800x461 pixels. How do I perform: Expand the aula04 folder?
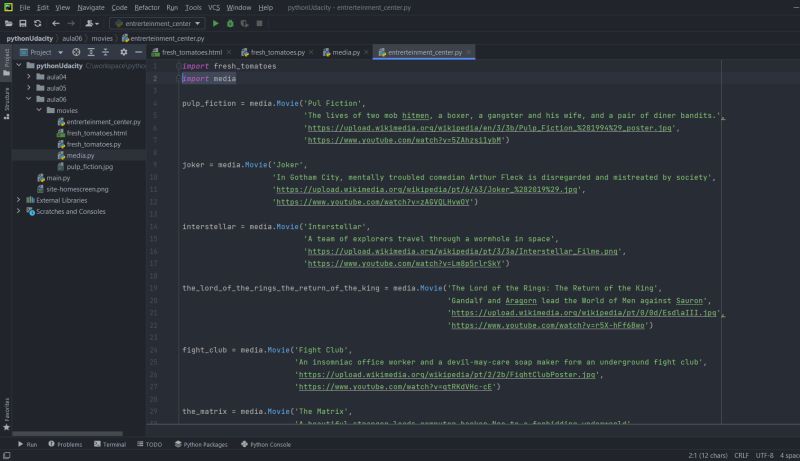click(29, 76)
